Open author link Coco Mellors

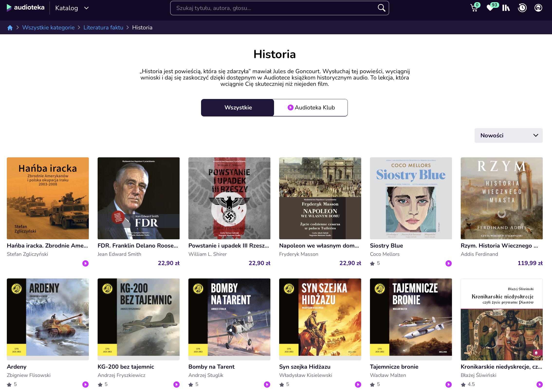click(x=385, y=254)
